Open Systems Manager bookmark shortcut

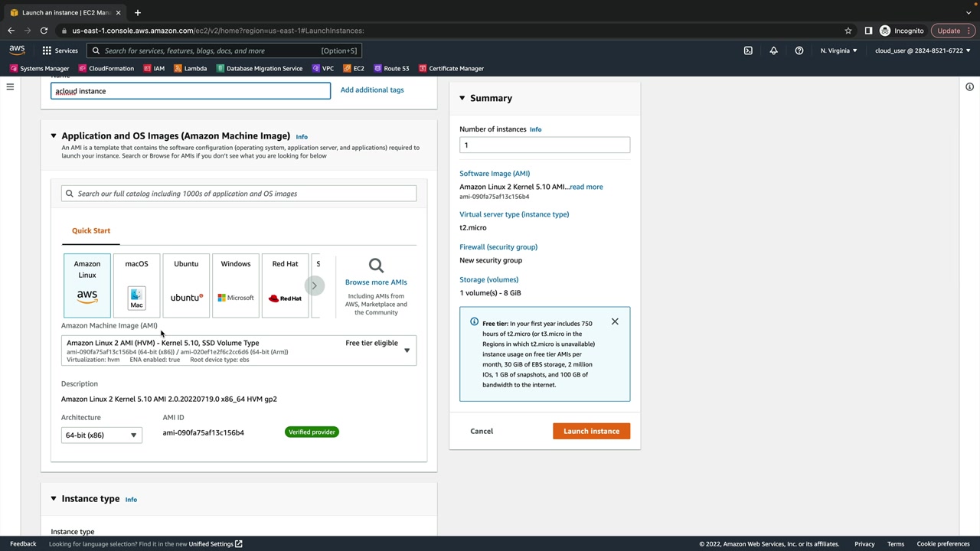[x=39, y=68]
